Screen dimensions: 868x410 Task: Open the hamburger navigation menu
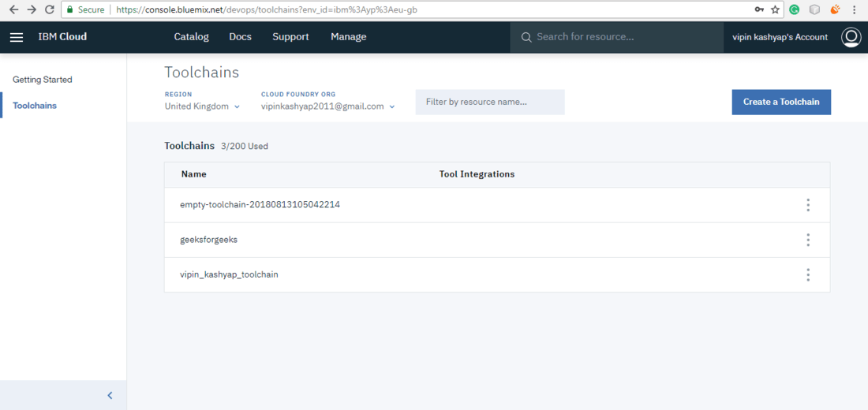point(17,37)
